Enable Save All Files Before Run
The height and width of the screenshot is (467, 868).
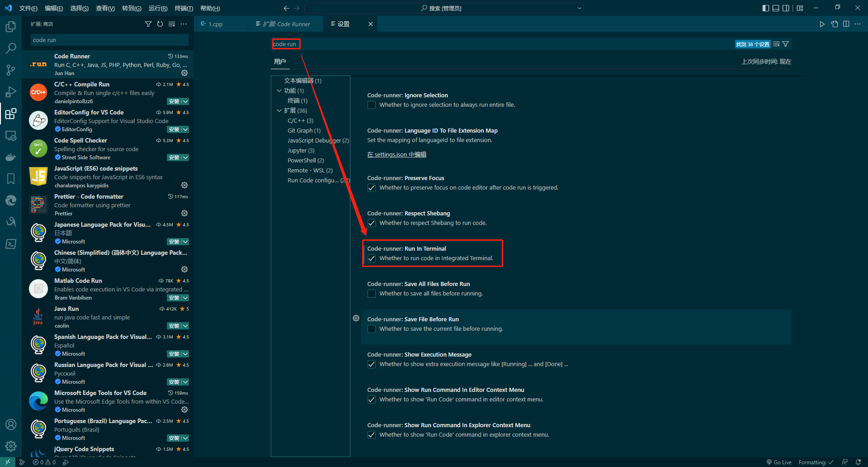coord(372,294)
